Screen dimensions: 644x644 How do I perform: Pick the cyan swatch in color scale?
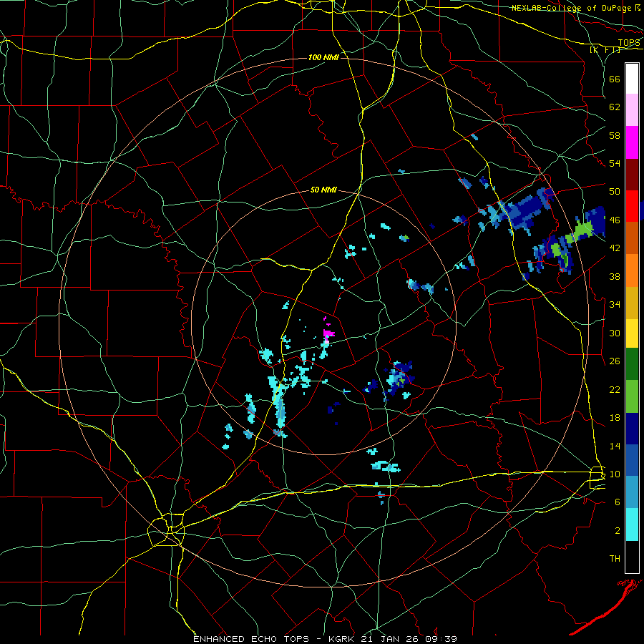[632, 525]
